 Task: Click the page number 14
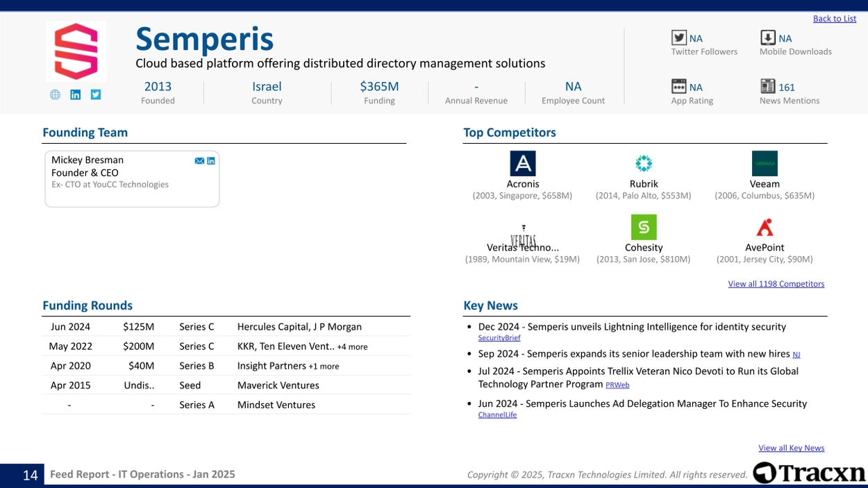(x=31, y=475)
